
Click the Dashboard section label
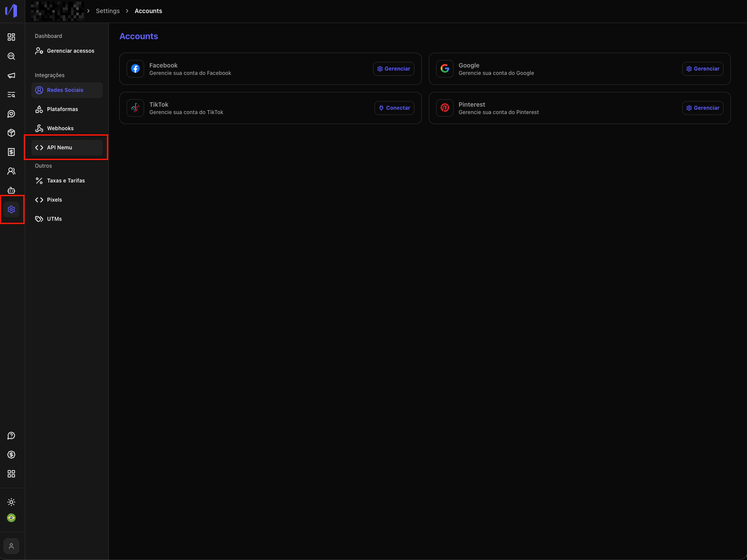(48, 36)
